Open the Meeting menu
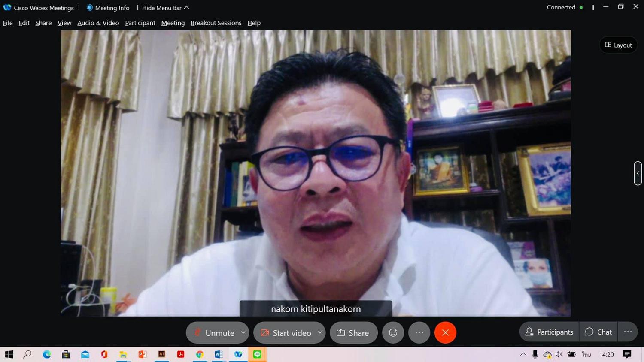Viewport: 644px width, 362px height. (173, 23)
